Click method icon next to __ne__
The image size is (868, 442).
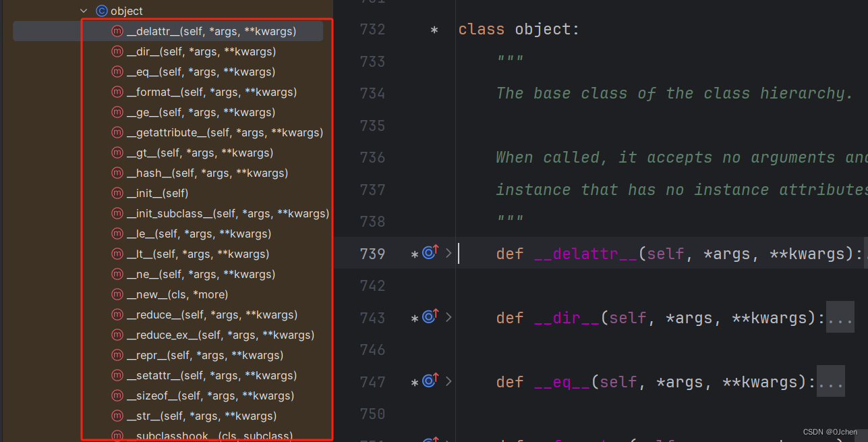coord(117,274)
